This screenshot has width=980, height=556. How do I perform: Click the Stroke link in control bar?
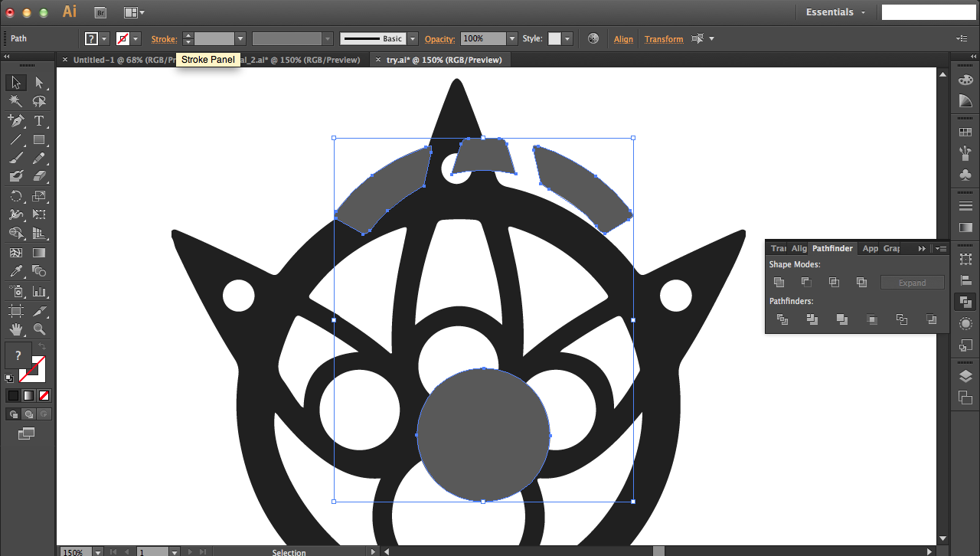164,39
